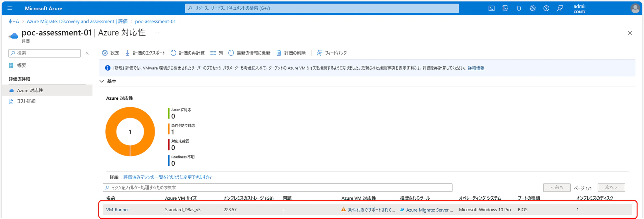Click 評価の再計算 recalculate button
Image resolution: width=644 pixels, height=219 pixels.
click(188, 53)
